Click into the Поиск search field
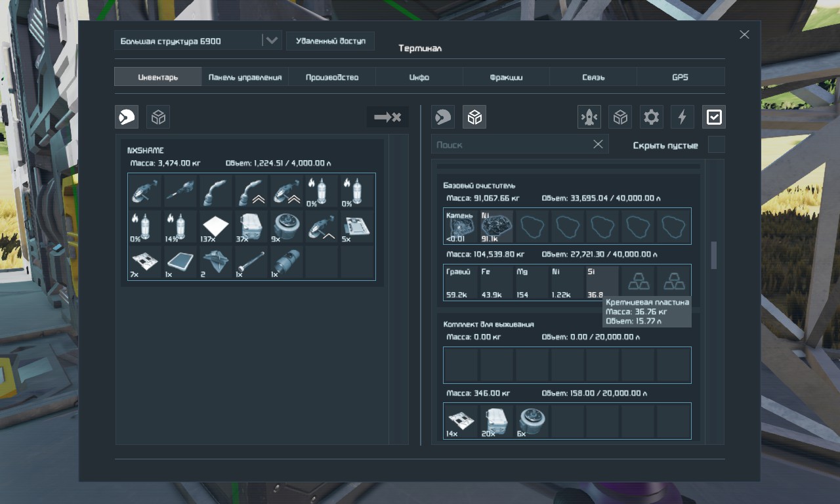Image resolution: width=840 pixels, height=504 pixels. (x=509, y=144)
